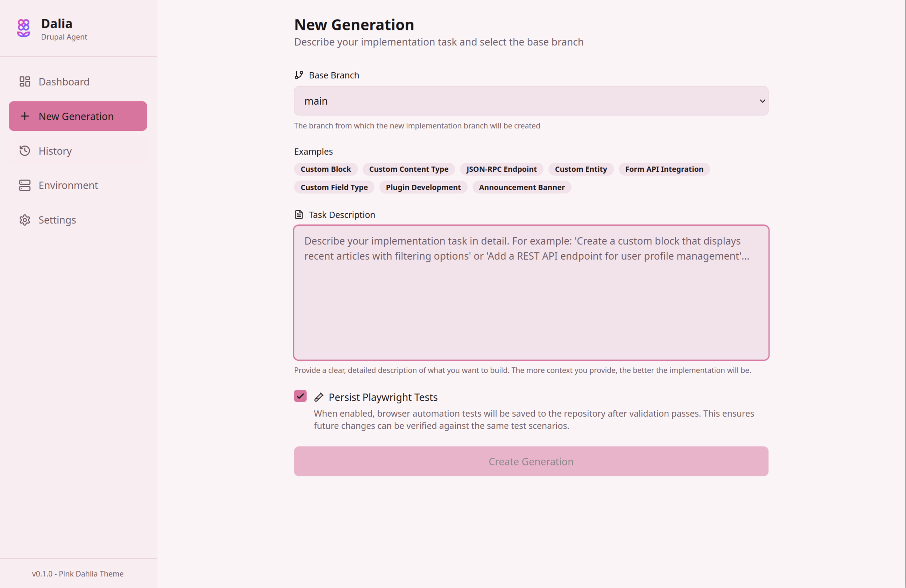The width and height of the screenshot is (906, 588).
Task: Click the Dalia flower logo
Action: click(23, 28)
